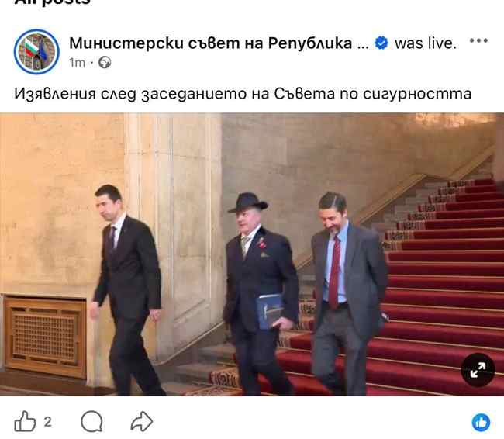This screenshot has width=504, height=439.
Task: Click the All posts heading
Action: tap(53, 2)
